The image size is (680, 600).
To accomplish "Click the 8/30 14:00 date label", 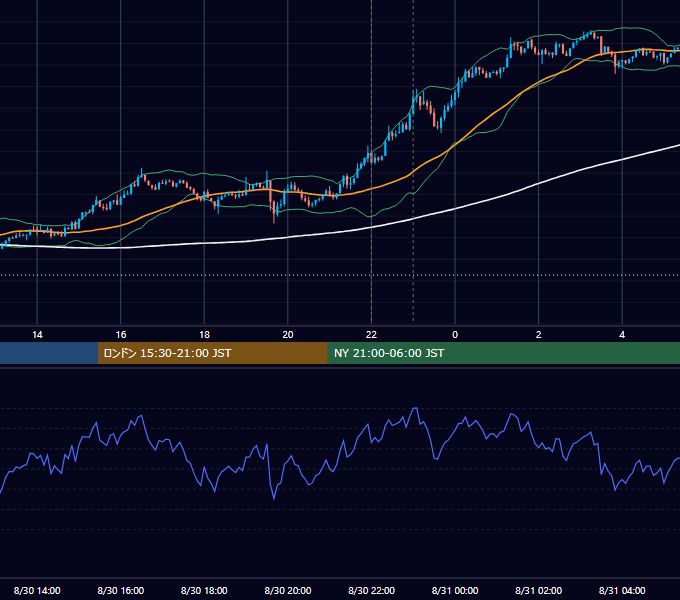I will [37, 590].
